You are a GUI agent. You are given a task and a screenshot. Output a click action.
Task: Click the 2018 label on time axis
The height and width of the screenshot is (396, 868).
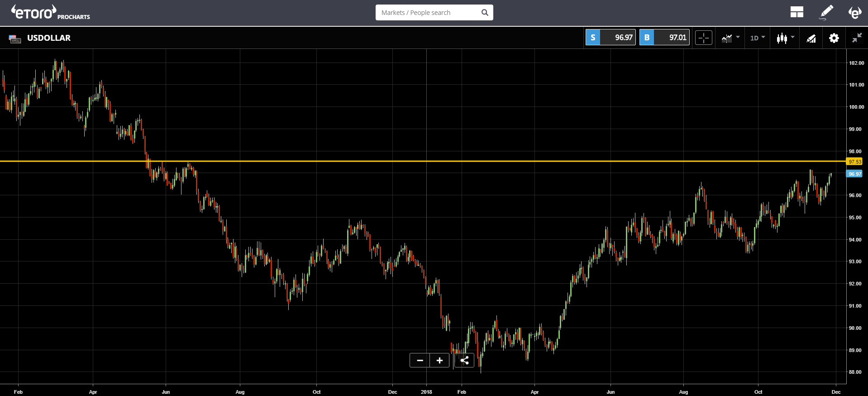426,392
